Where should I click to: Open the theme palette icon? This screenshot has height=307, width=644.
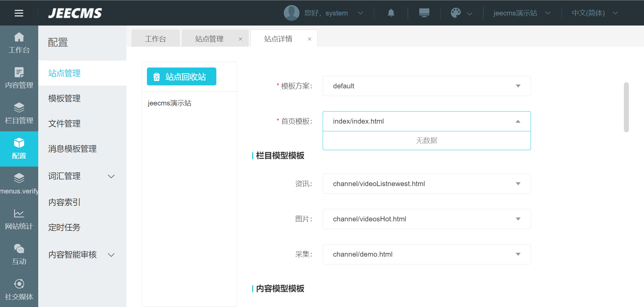[455, 13]
